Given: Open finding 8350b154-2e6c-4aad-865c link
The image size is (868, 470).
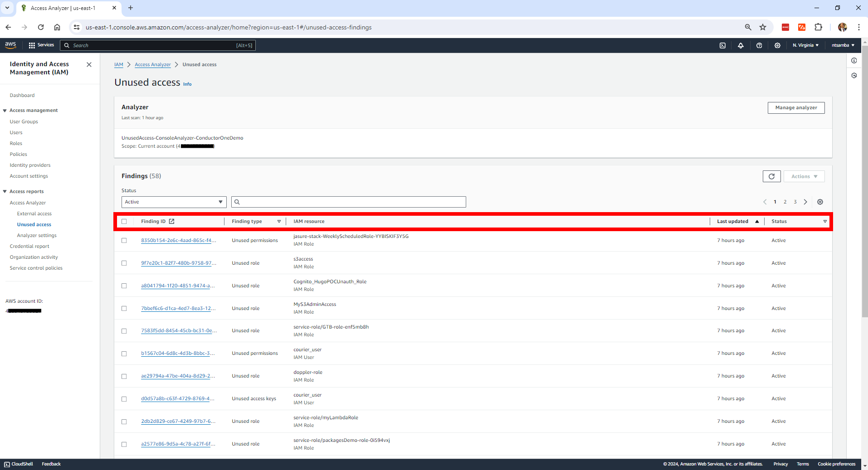Looking at the screenshot, I should click(x=178, y=241).
